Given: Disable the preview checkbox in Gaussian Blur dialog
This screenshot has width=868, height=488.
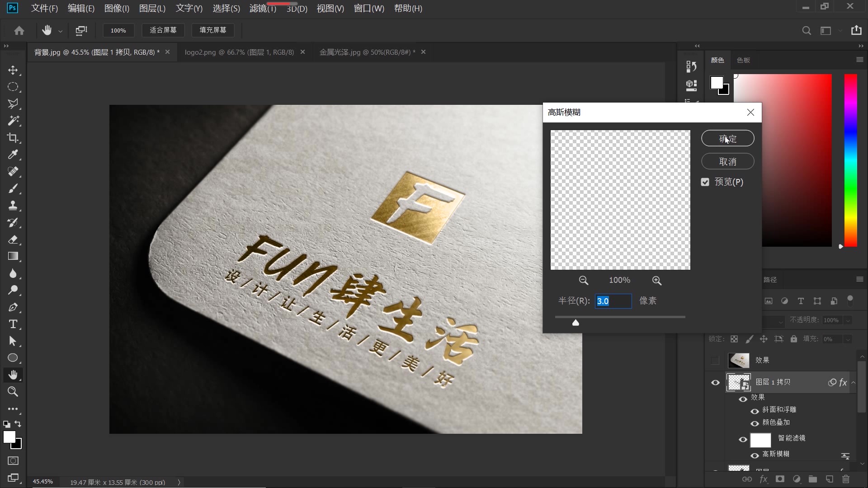Looking at the screenshot, I should pos(705,182).
